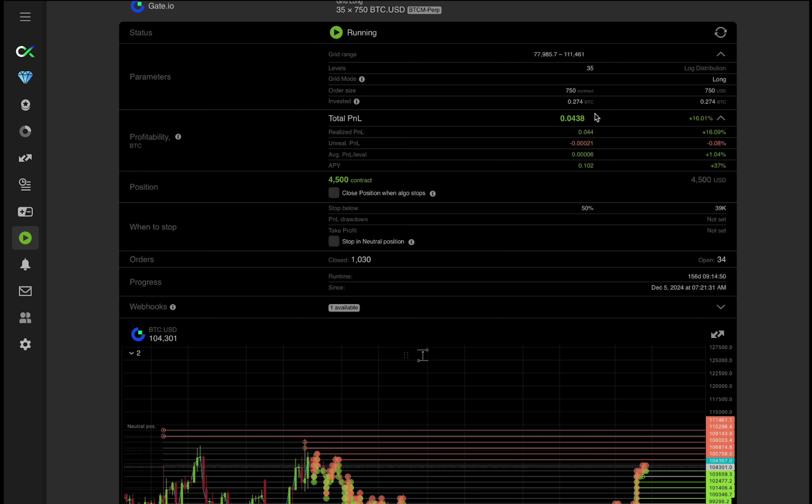Expand the Webhooks section

click(721, 307)
